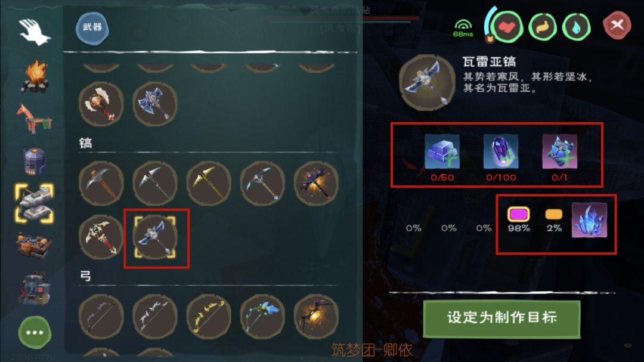The image size is (644, 362).
Task: Choose the selected 瓦雷亚镐 pickaxe icon
Action: pos(155,237)
